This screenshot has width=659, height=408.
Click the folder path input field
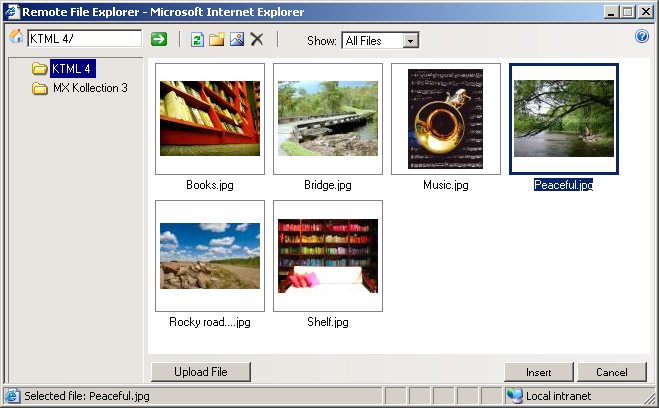tap(84, 39)
